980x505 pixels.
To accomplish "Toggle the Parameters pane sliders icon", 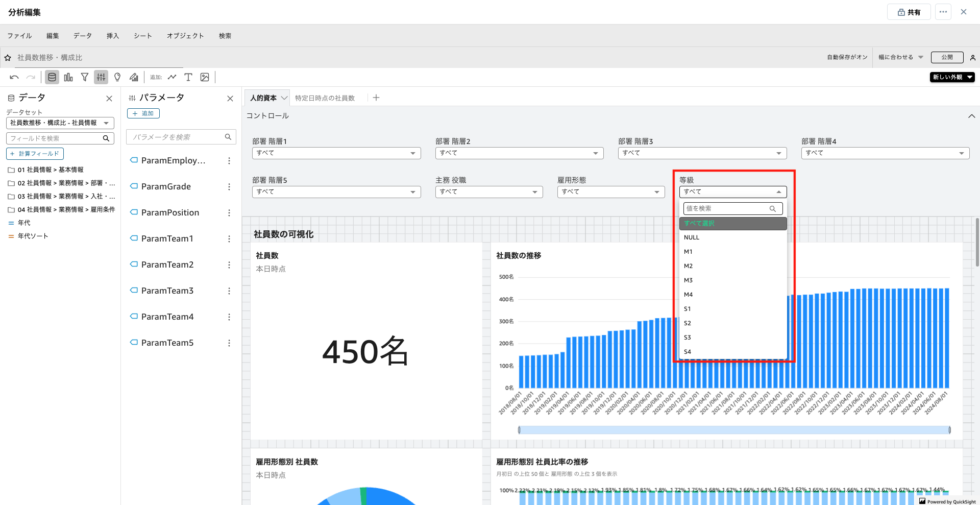I will 101,77.
